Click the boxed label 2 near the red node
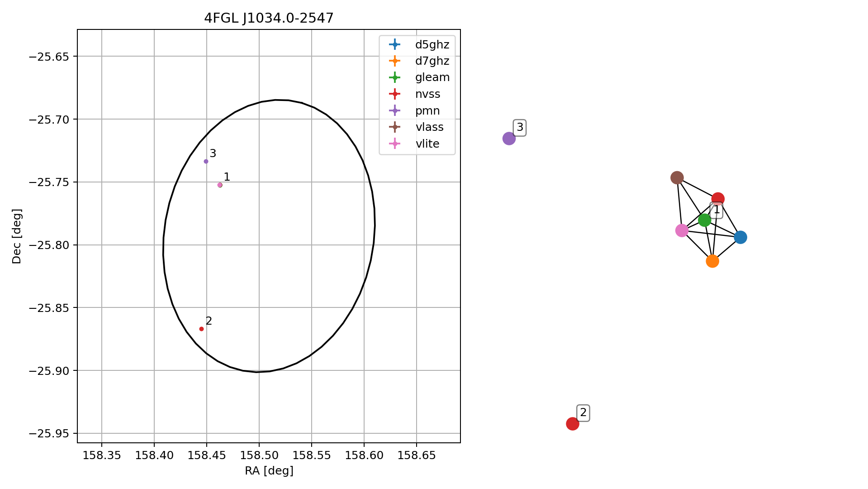 click(x=583, y=413)
